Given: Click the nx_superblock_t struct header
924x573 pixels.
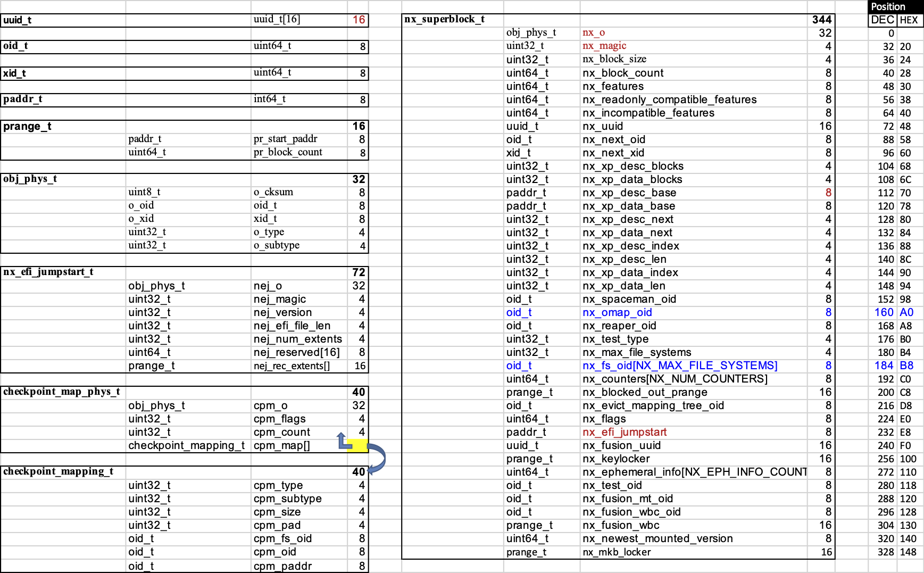Looking at the screenshot, I should (453, 20).
